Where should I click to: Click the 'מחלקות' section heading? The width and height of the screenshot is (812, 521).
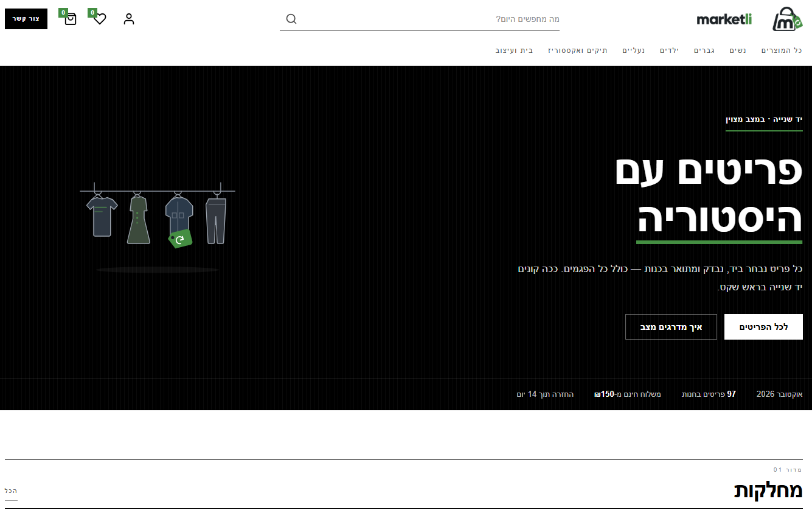pos(768,491)
